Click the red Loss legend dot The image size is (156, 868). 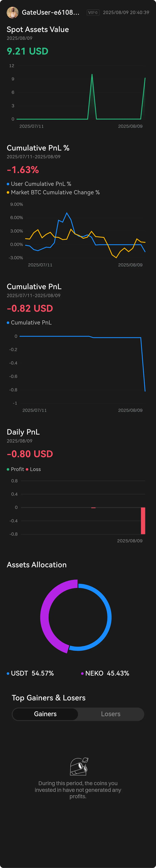27,469
